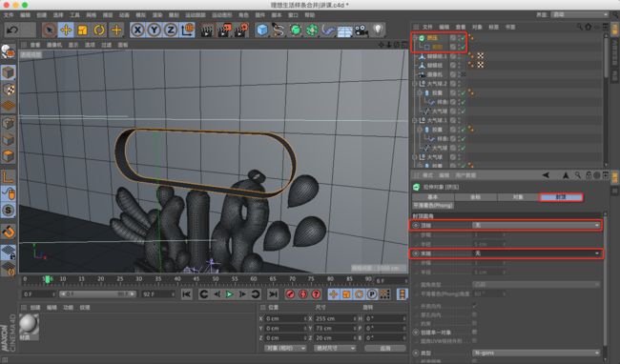Click the Light bulb icon
620x364 pixels.
click(x=378, y=30)
